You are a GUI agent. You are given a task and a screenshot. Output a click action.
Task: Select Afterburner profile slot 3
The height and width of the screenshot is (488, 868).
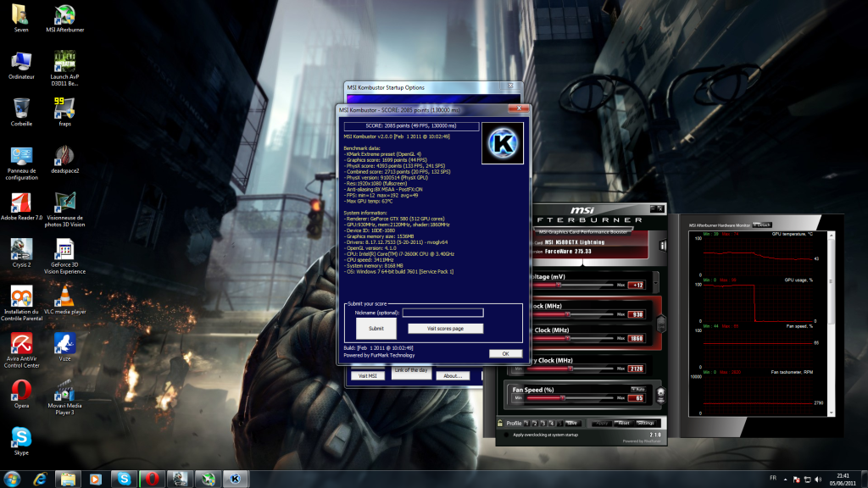(x=543, y=424)
